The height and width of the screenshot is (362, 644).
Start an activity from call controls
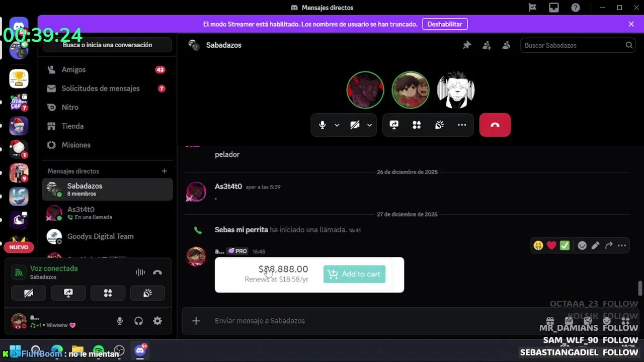tap(417, 125)
